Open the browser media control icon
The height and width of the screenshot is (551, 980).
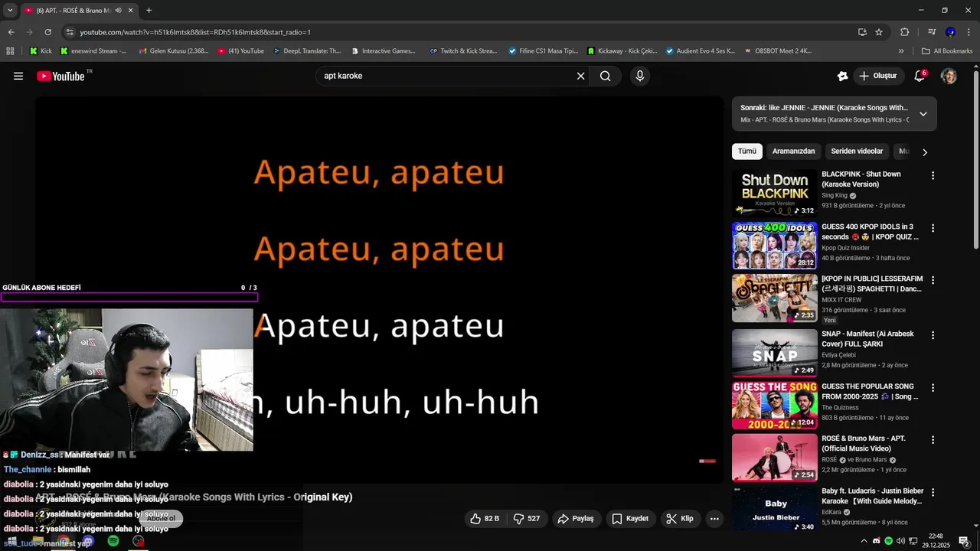point(932,32)
